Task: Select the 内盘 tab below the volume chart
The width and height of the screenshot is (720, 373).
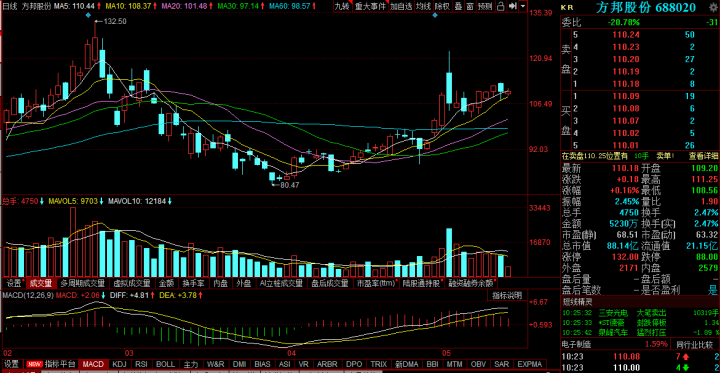Action: pos(221,283)
